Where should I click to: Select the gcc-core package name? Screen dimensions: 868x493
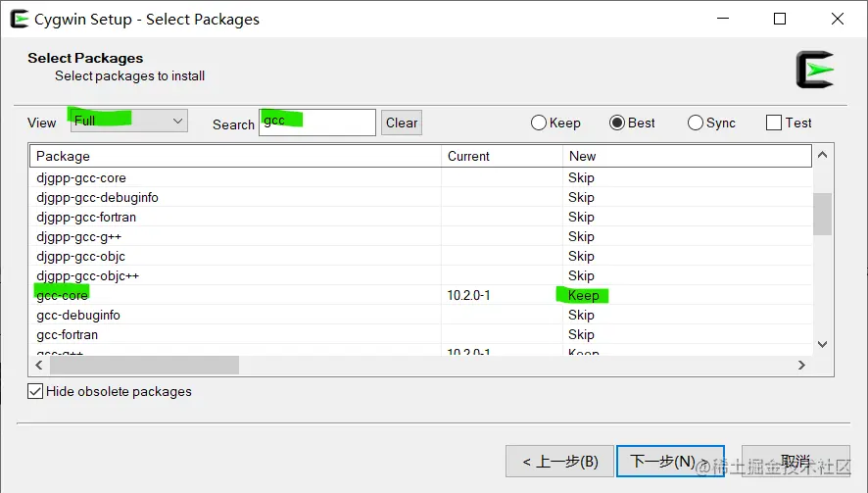coord(62,296)
